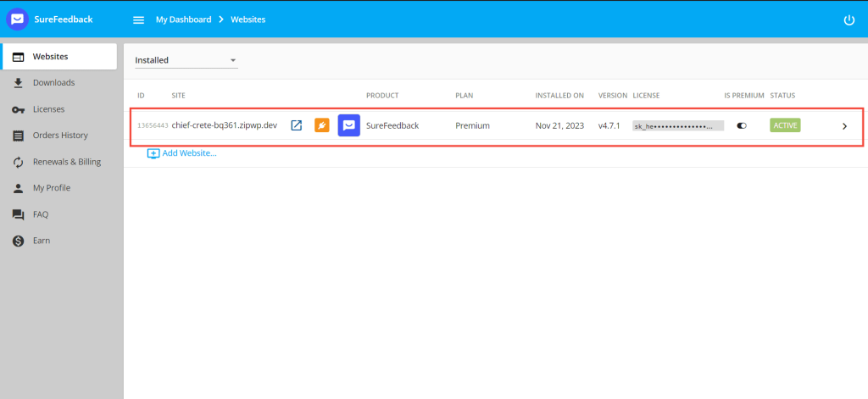Click version v4.7.1
This screenshot has width=868, height=399.
[609, 125]
